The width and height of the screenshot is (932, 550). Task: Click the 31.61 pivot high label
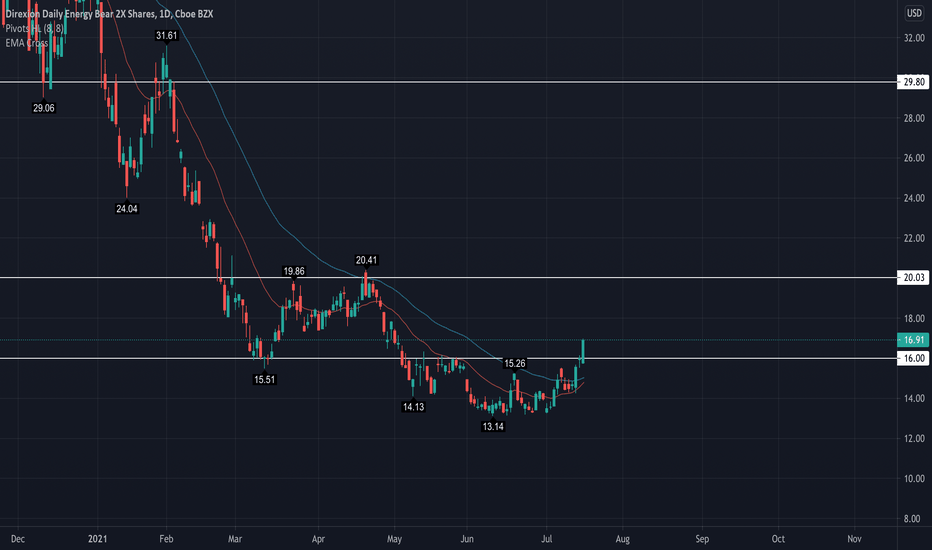point(166,36)
